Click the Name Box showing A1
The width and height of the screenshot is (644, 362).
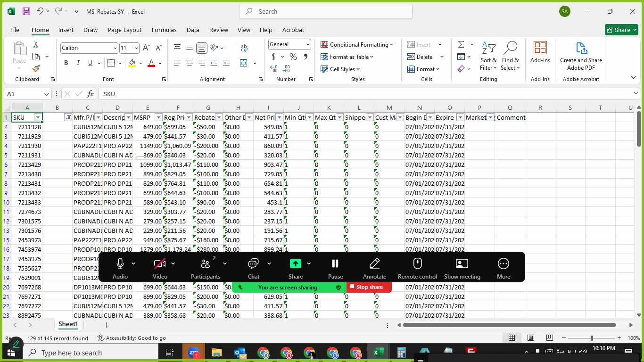27,94
